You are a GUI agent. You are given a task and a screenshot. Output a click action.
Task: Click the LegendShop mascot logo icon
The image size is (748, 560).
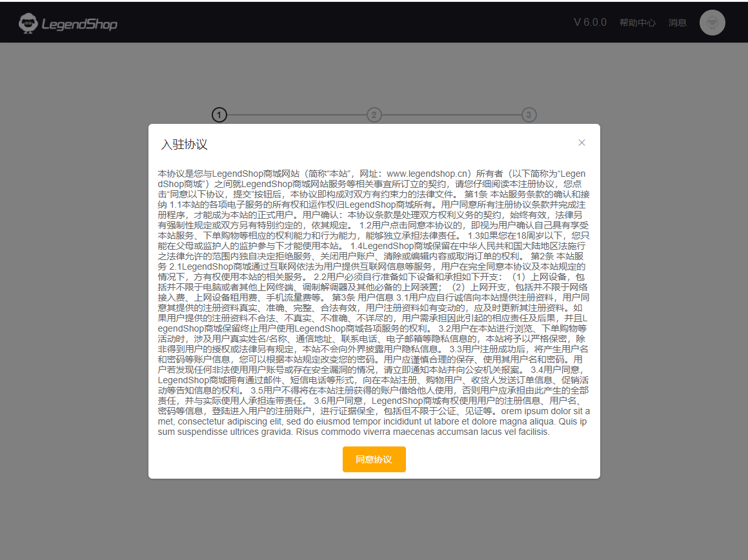pos(28,24)
